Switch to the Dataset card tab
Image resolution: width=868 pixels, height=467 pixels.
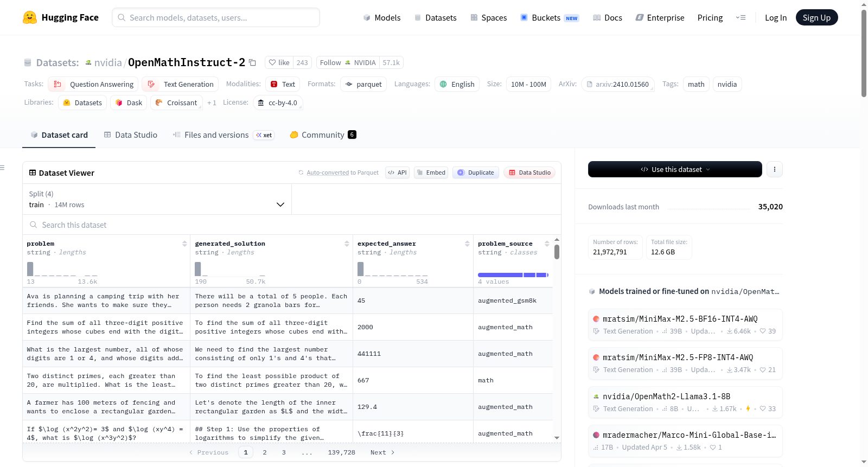click(59, 135)
